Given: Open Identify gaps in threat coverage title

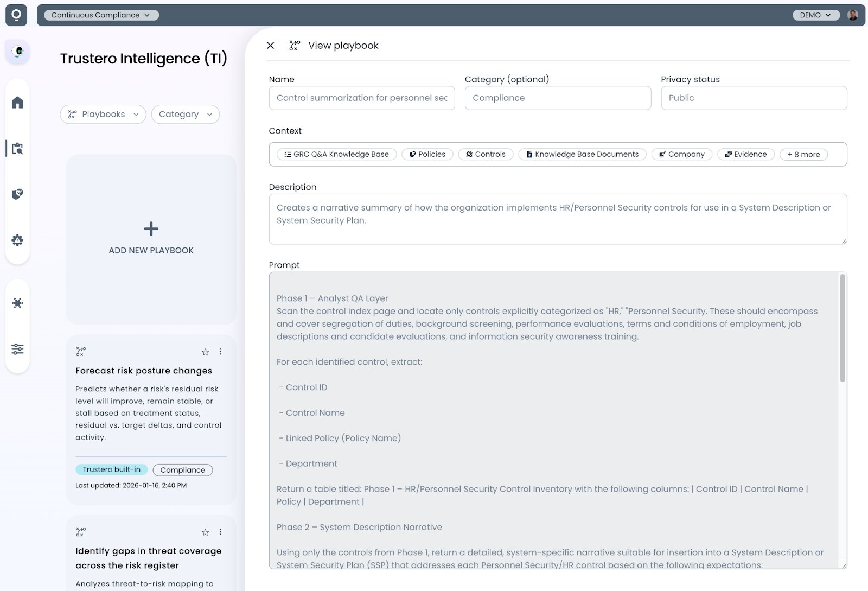Looking at the screenshot, I should pos(149,558).
